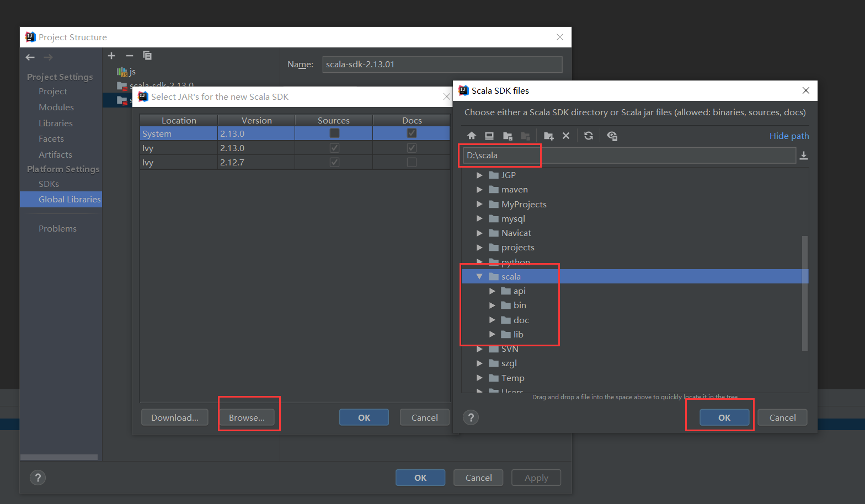Expand the JGP folder
This screenshot has width=865, height=504.
(x=479, y=175)
